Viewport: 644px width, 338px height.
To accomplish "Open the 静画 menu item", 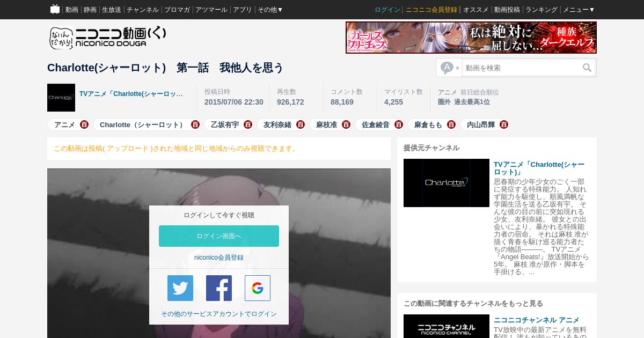I will click(x=90, y=10).
